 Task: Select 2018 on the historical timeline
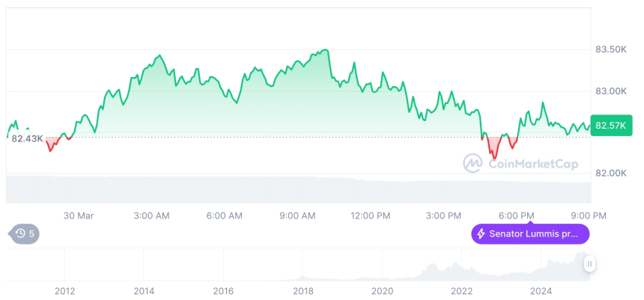point(303,291)
